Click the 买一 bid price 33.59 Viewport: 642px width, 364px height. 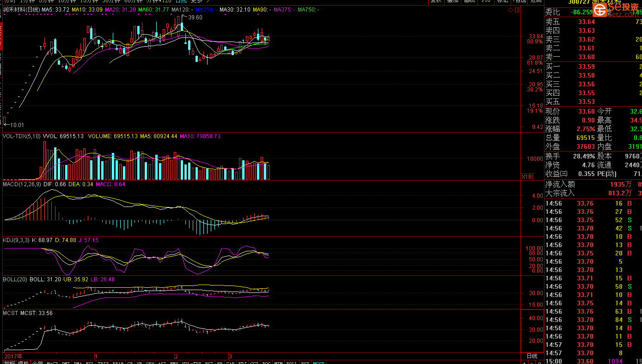click(x=587, y=67)
